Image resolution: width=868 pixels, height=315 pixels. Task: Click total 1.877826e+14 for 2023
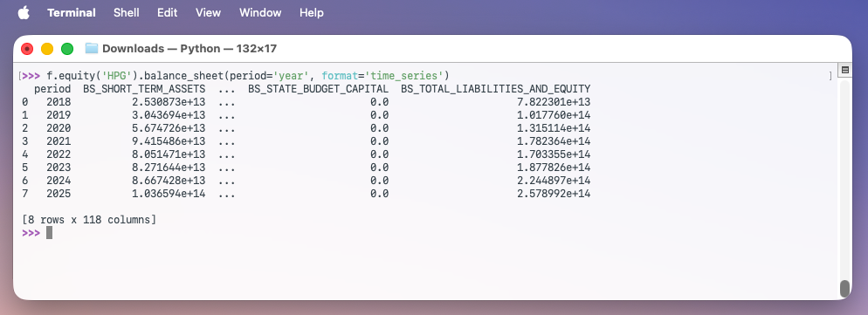click(x=554, y=168)
